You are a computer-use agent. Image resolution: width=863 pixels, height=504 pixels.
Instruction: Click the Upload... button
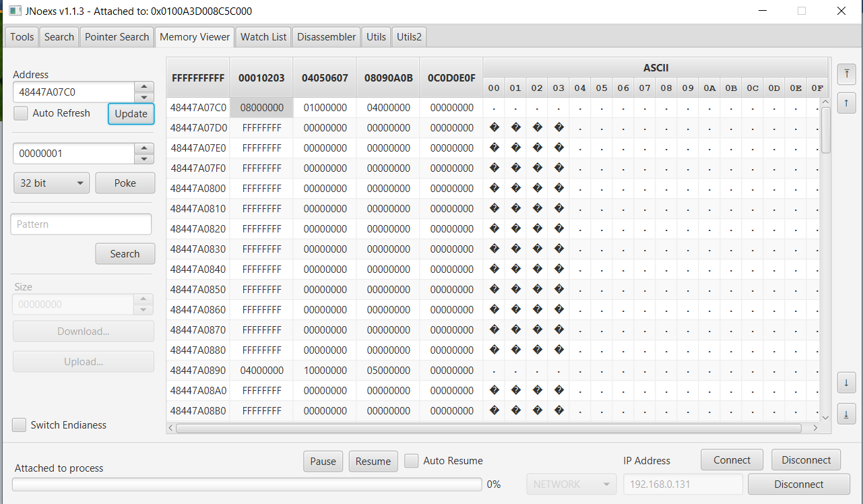(x=84, y=362)
